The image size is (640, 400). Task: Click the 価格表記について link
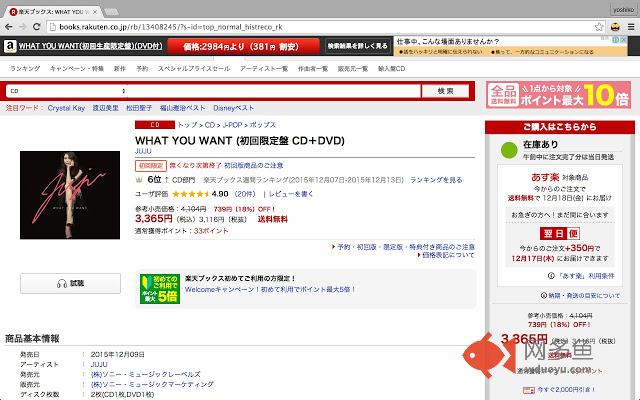click(448, 255)
